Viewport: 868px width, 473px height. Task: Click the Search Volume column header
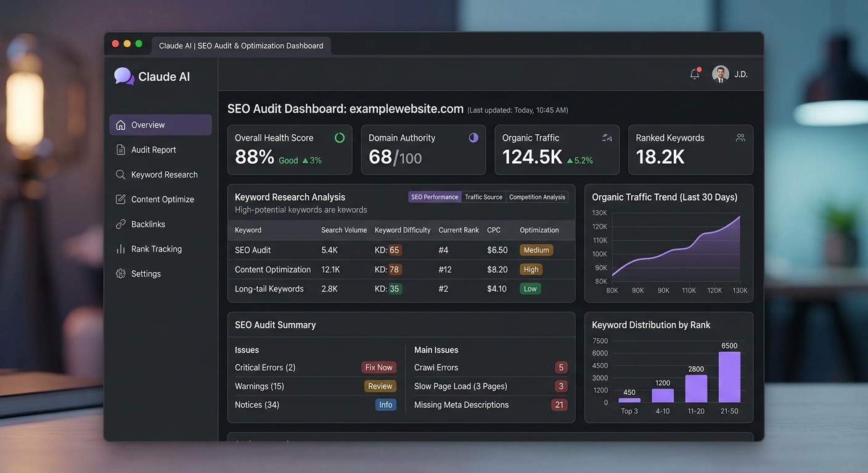click(344, 230)
